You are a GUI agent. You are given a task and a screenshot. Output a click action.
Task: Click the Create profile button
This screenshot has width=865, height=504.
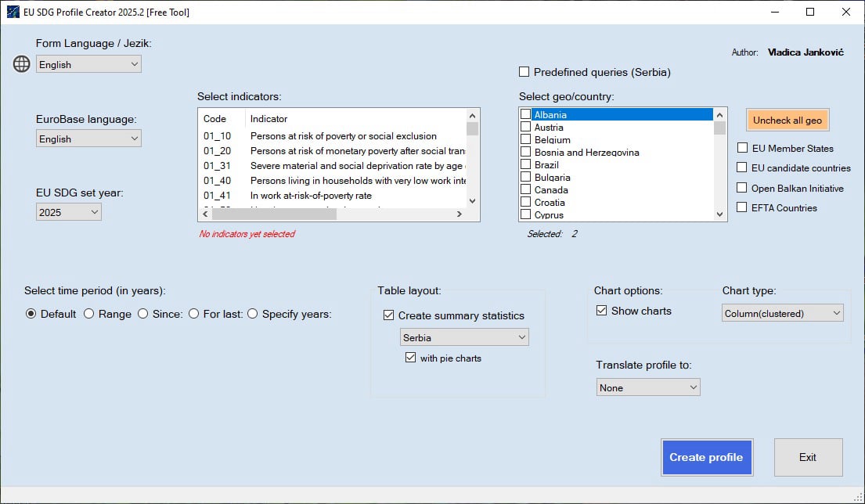[707, 457]
